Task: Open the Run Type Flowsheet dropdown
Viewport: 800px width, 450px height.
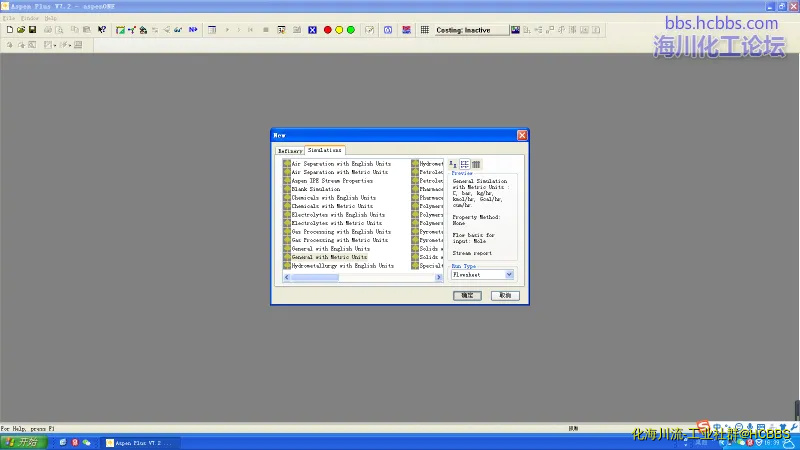Action: tap(509, 275)
